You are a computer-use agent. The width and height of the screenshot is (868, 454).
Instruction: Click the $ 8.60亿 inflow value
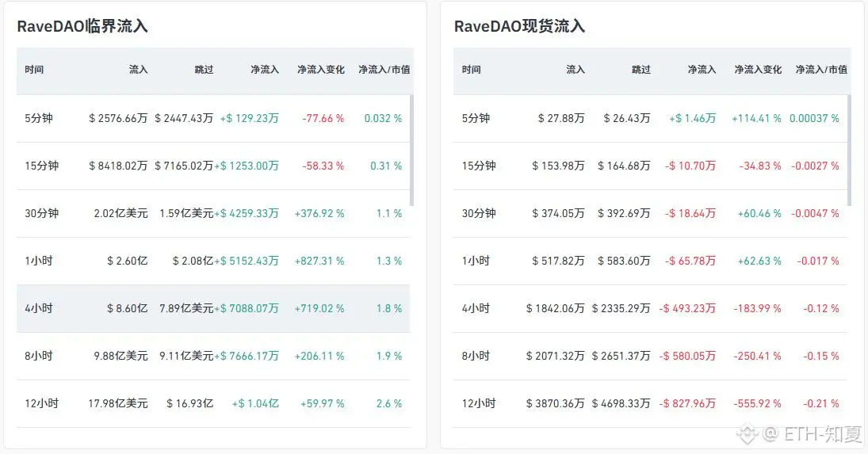pos(128,308)
